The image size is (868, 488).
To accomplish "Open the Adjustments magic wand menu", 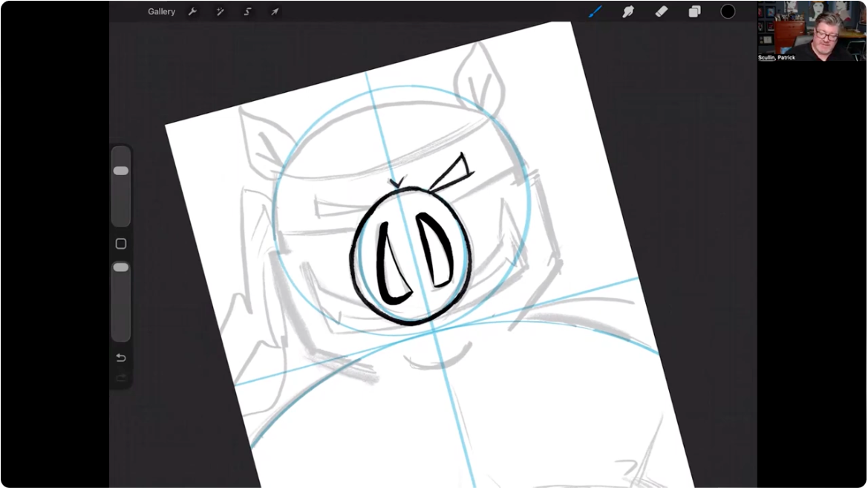I will (x=221, y=12).
